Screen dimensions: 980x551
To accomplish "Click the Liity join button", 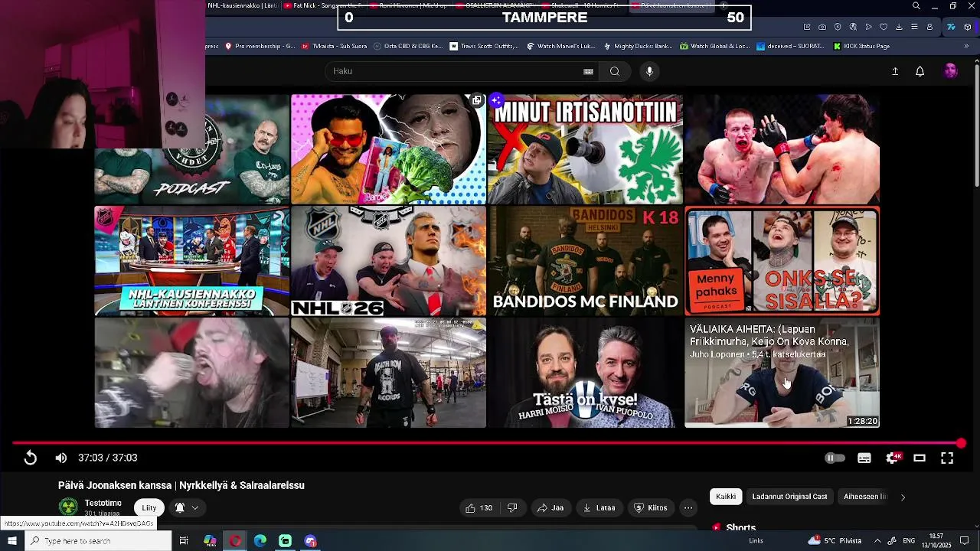I will pyautogui.click(x=149, y=507).
